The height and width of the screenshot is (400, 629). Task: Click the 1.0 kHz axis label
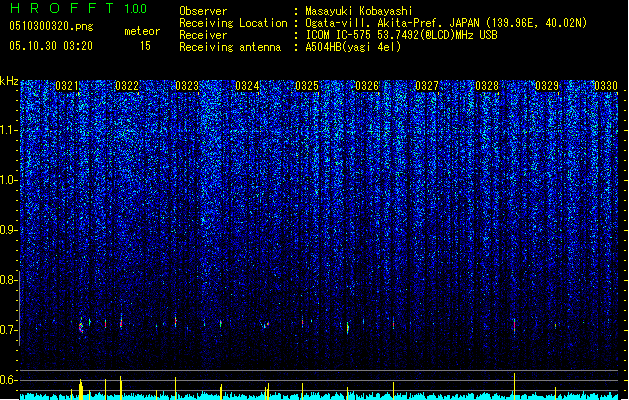(9, 180)
